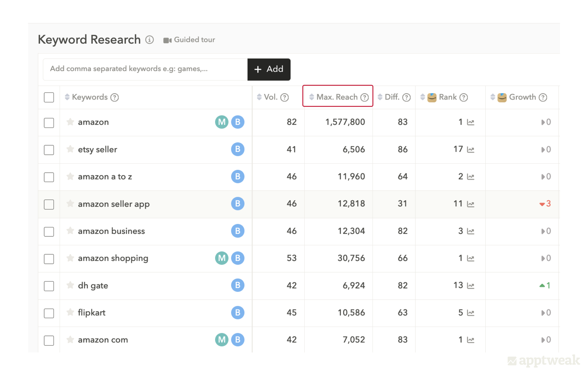This screenshot has height=376, width=588.
Task: Check the dh gate row checkbox
Action: pyautogui.click(x=49, y=286)
